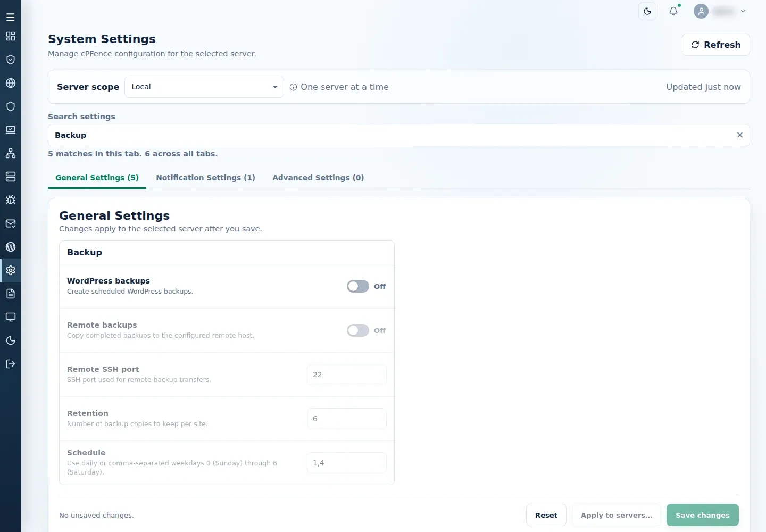Click the mail envelope sidebar icon
The height and width of the screenshot is (532, 766).
[11, 223]
